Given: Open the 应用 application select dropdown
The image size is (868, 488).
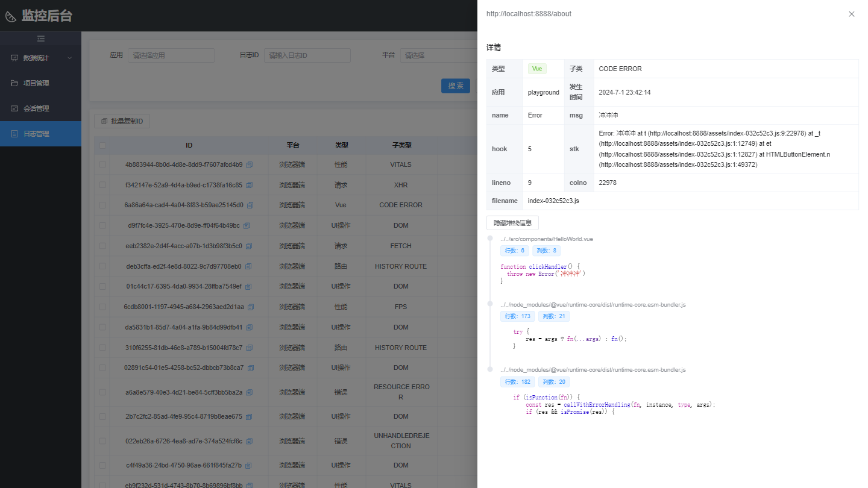Looking at the screenshot, I should click(x=171, y=55).
